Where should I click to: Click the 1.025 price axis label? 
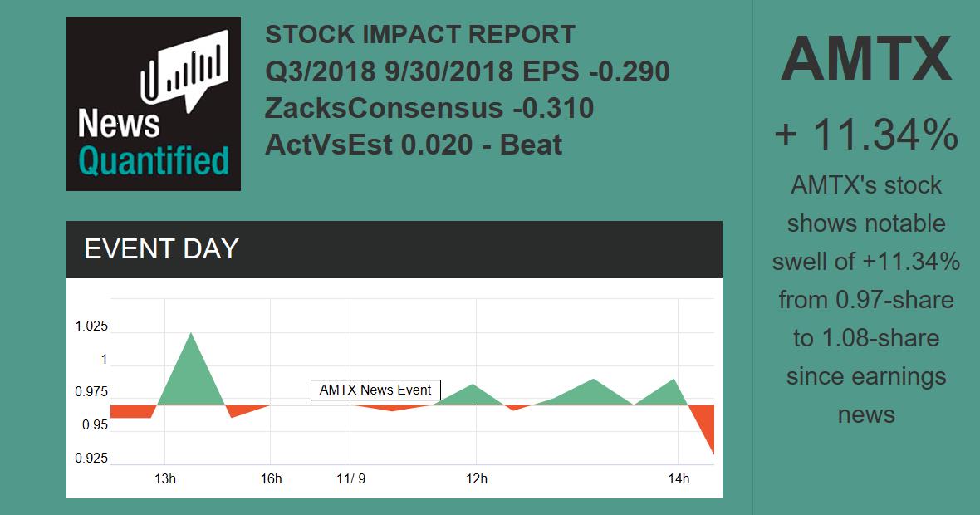click(x=91, y=326)
